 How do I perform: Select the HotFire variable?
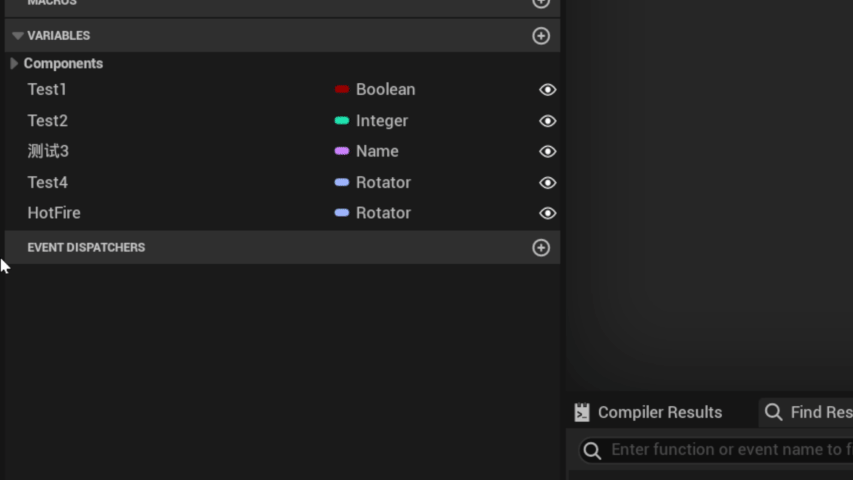(x=54, y=213)
